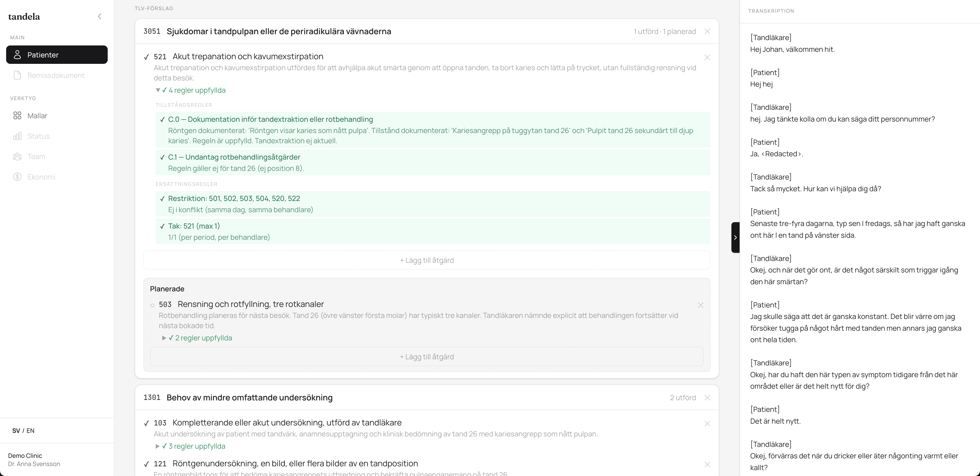The height and width of the screenshot is (476, 980).
Task: Open Mallar templates in sidebar
Action: coord(37,116)
